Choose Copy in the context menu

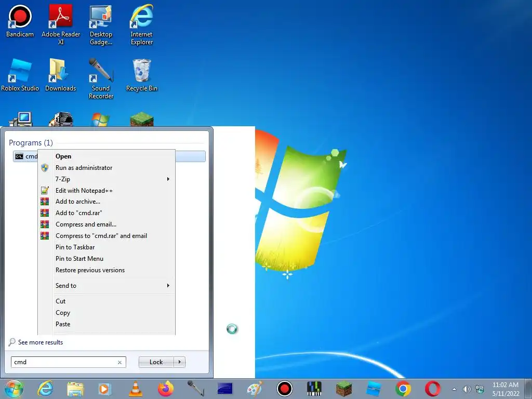[106, 313]
